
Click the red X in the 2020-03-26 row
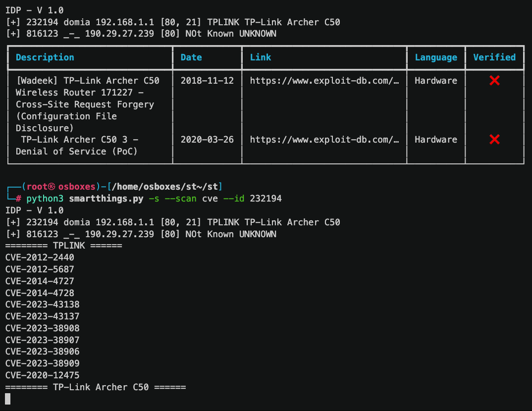[x=494, y=139]
